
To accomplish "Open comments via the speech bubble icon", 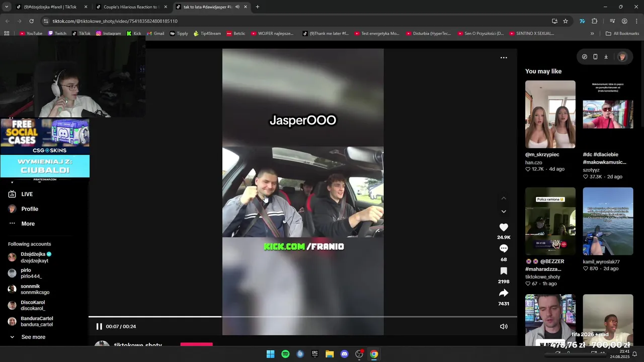I will (x=504, y=248).
